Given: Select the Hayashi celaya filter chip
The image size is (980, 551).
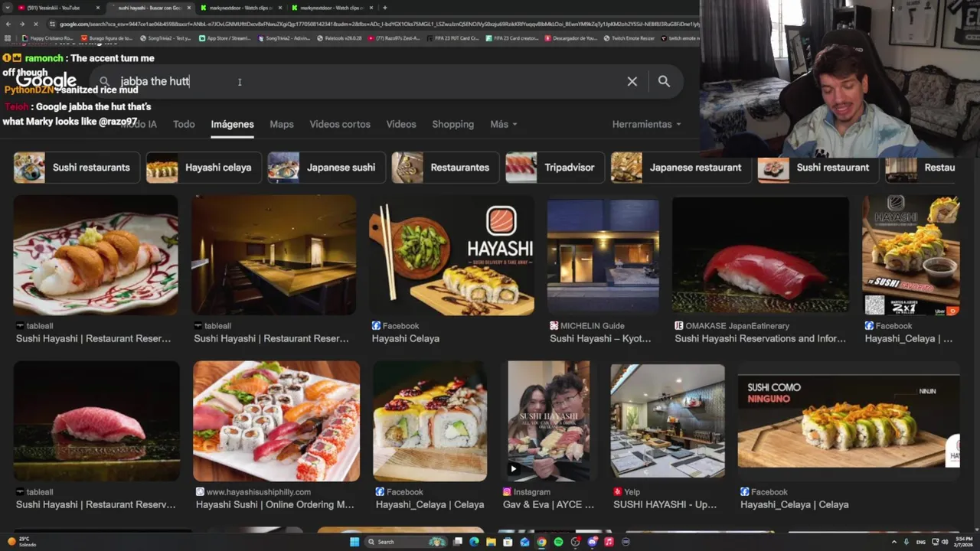Looking at the screenshot, I should pos(203,168).
